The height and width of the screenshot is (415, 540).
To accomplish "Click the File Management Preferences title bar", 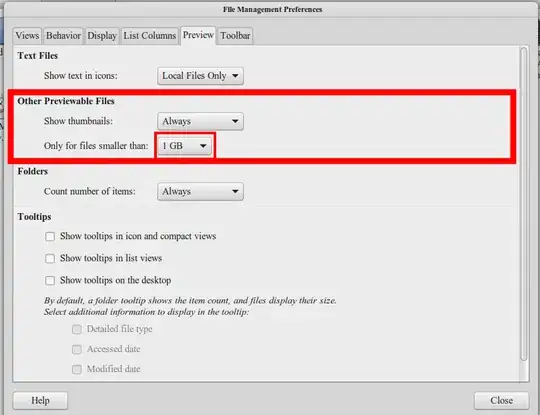I will [x=272, y=9].
